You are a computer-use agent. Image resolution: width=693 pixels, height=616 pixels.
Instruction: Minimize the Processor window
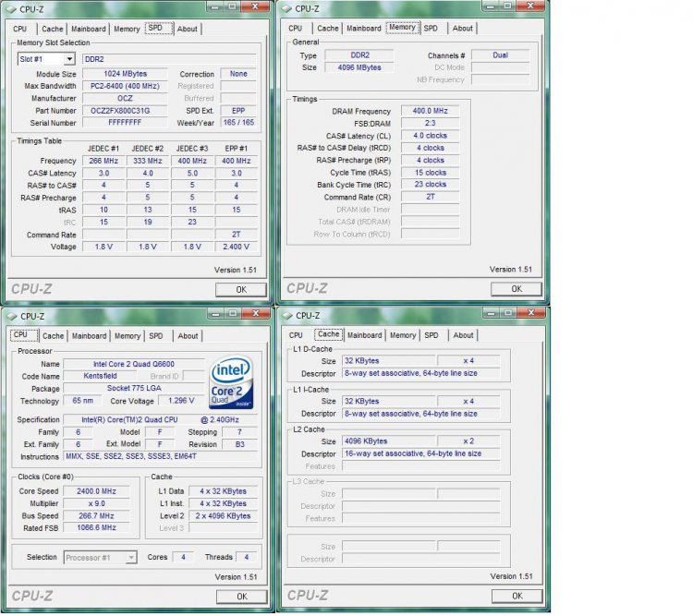click(215, 313)
